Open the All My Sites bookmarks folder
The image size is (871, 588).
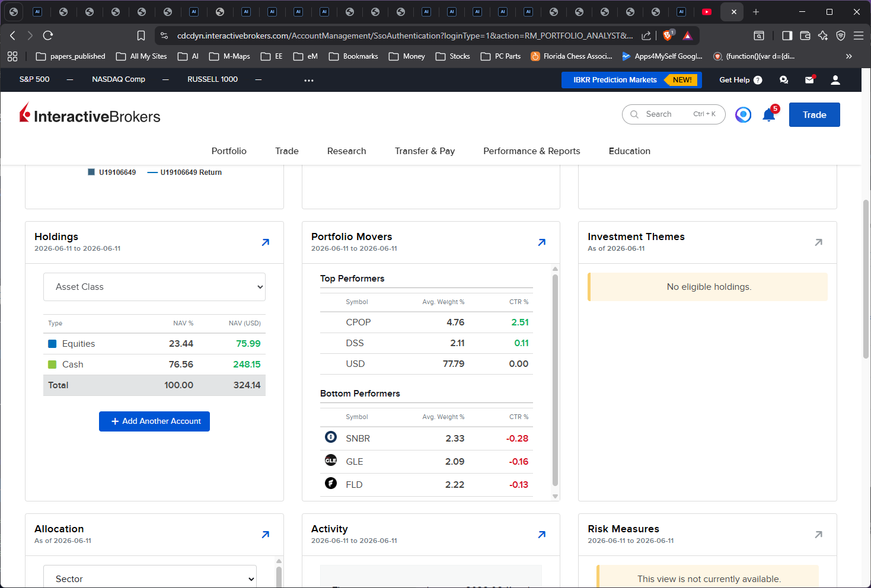pyautogui.click(x=142, y=56)
